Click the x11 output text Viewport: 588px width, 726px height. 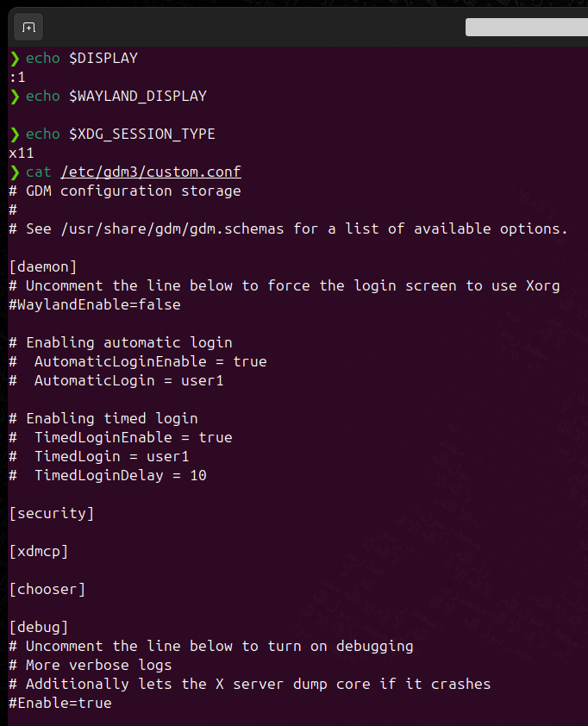[22, 153]
